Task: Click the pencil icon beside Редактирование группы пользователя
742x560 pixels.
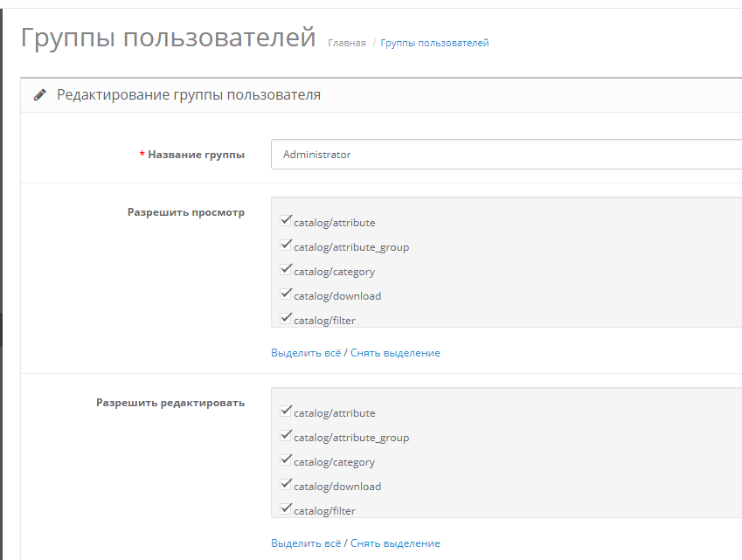Action: (x=39, y=95)
